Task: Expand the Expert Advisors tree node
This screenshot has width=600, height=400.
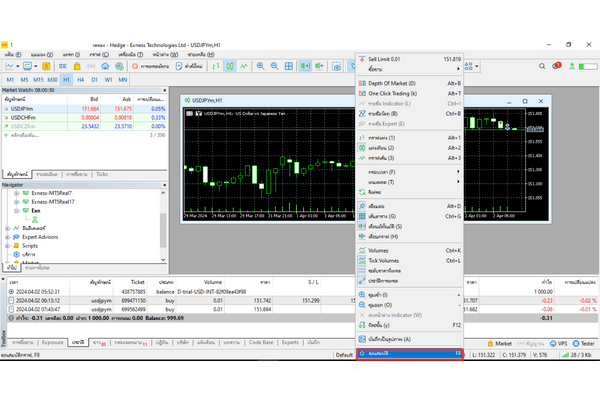Action: coord(8,236)
